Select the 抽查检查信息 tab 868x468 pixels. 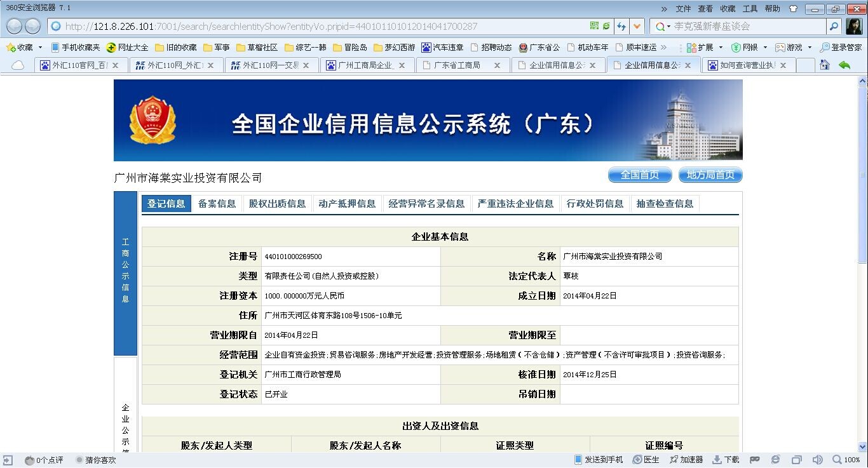665,204
